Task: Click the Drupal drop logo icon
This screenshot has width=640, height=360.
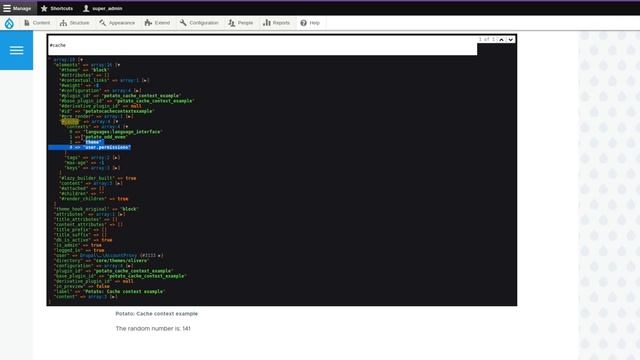Action: point(9,23)
